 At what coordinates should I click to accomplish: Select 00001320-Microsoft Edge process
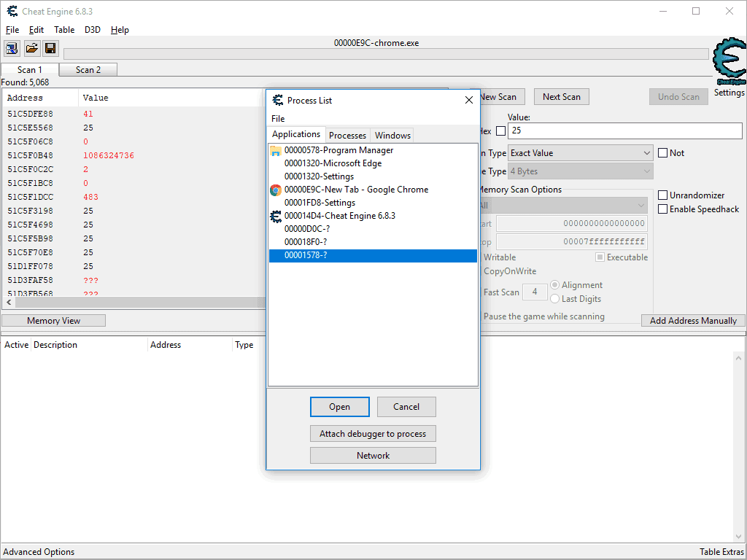click(373, 163)
